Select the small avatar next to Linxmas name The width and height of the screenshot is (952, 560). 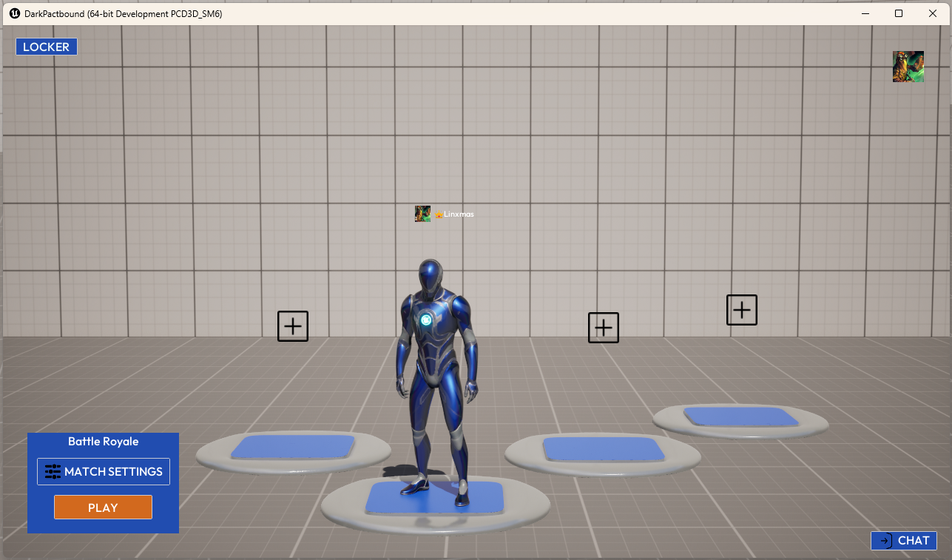click(422, 214)
